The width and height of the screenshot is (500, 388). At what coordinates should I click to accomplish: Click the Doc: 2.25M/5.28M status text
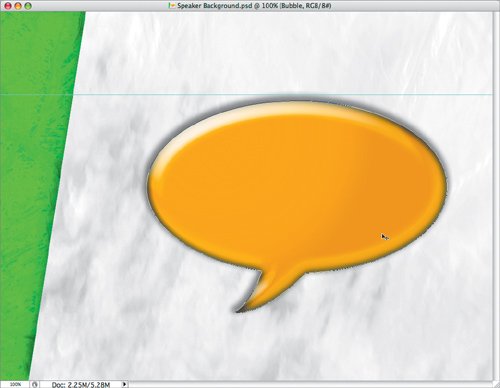point(81,385)
